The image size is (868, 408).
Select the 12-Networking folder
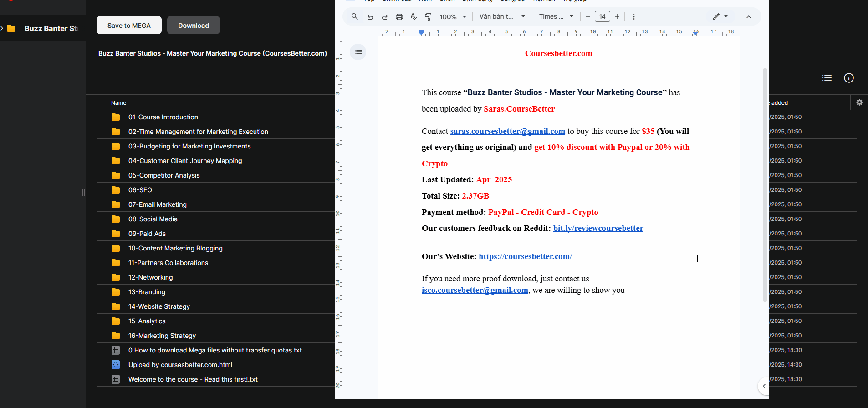(x=216, y=277)
